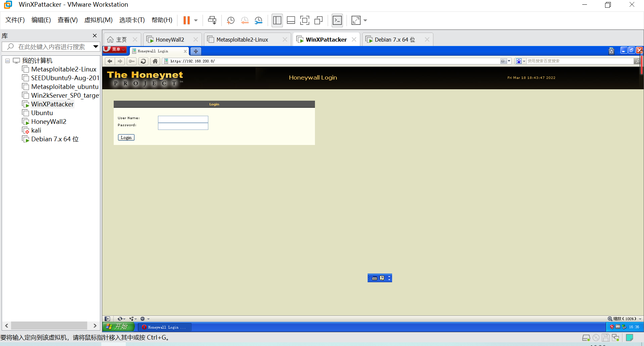Revert to previous snapshot icon

coord(245,20)
